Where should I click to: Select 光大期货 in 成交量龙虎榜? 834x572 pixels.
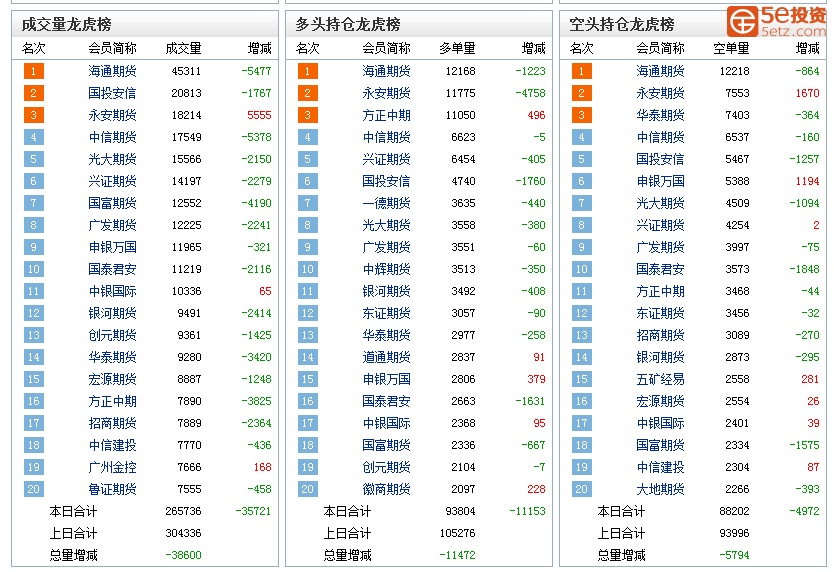pos(112,159)
